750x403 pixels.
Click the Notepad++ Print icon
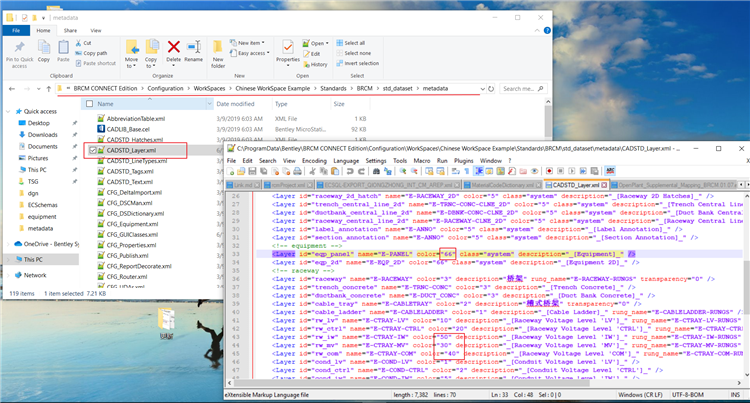pyautogui.click(x=298, y=171)
